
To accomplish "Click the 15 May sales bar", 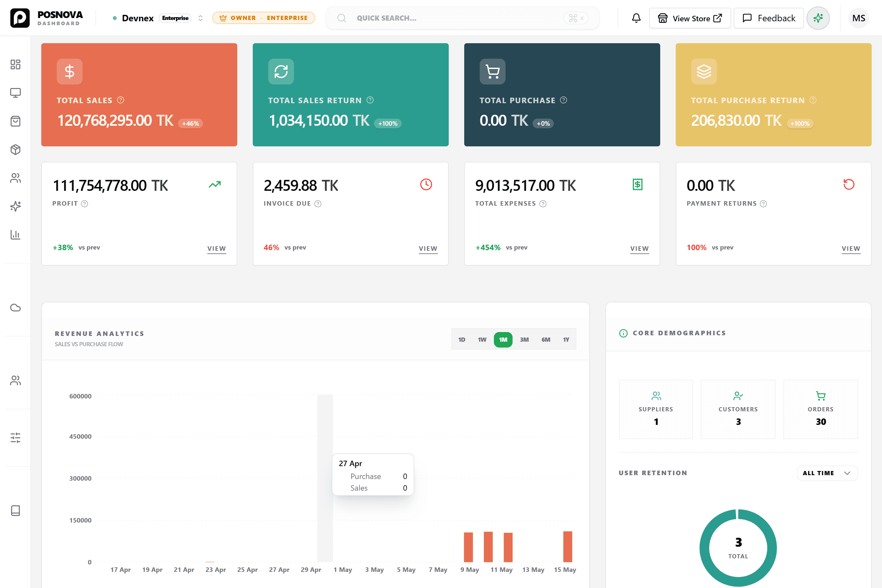I will point(568,547).
